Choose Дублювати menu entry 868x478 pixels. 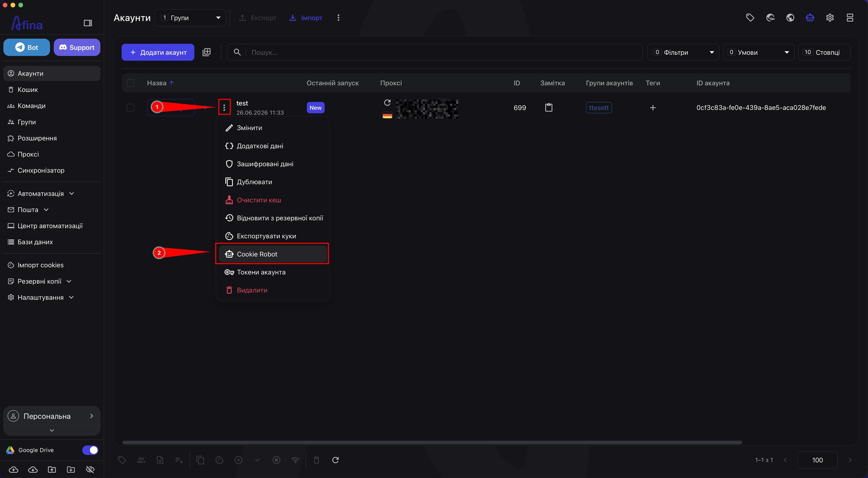[x=273, y=182]
